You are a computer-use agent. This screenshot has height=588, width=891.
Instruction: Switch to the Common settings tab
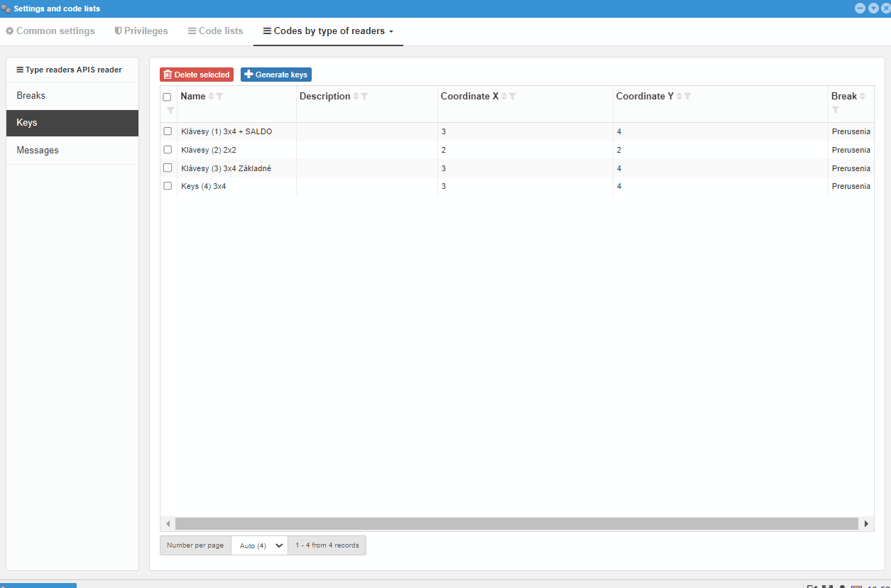point(50,31)
